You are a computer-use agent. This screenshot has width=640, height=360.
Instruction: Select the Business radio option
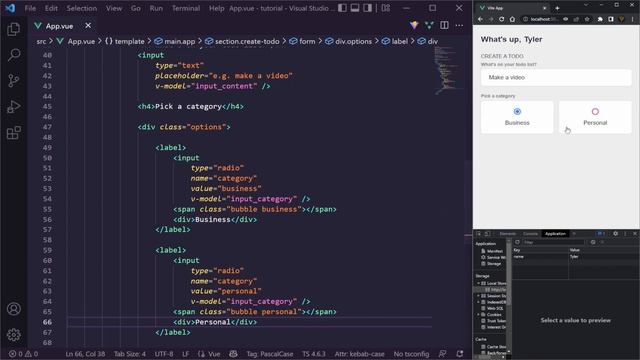click(517, 111)
